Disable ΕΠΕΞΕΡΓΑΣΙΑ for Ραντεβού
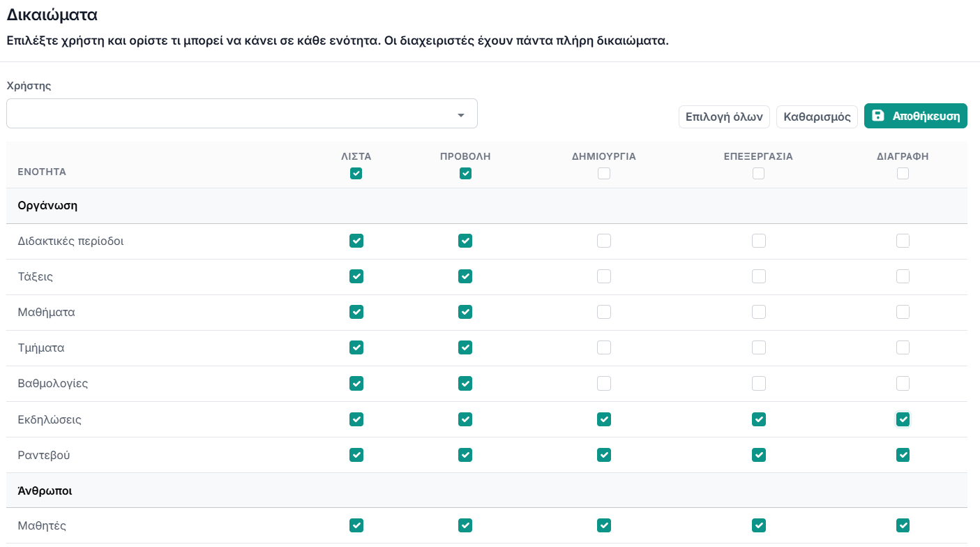The width and height of the screenshot is (980, 547). [758, 455]
